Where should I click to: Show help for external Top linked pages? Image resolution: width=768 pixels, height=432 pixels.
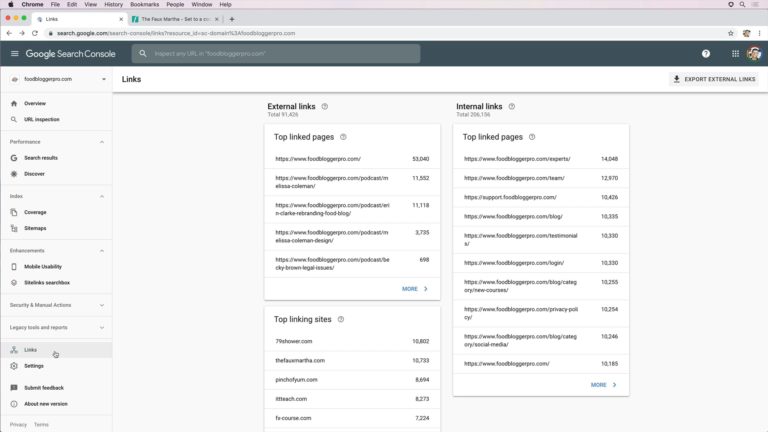[343, 137]
